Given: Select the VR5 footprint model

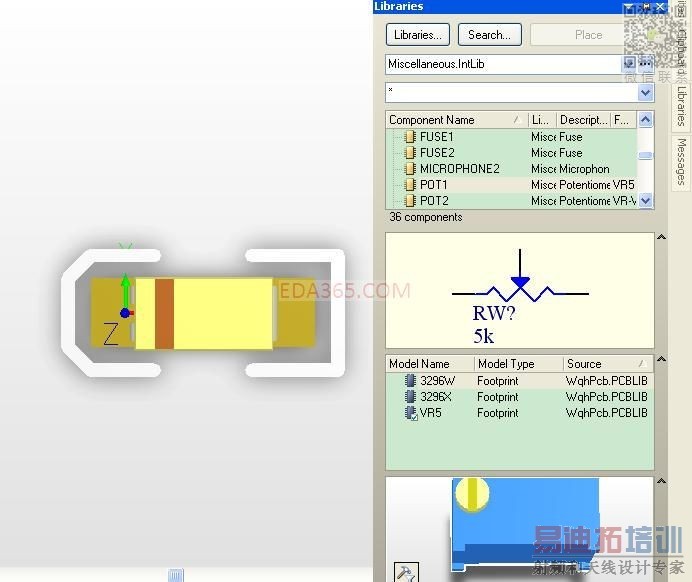Looking at the screenshot, I should tap(519, 413).
